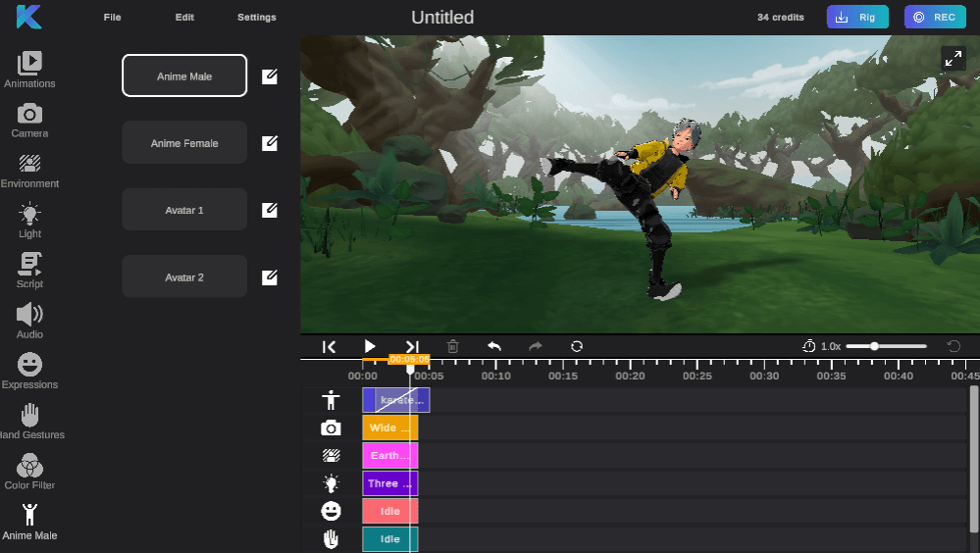Image resolution: width=980 pixels, height=553 pixels.
Task: Click the Rig download button
Action: [x=856, y=17]
